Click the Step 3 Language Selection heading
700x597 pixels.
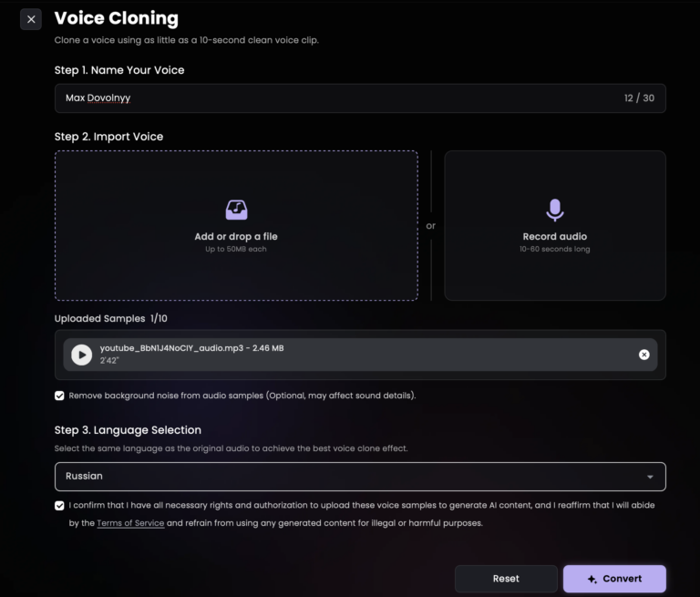(x=128, y=430)
